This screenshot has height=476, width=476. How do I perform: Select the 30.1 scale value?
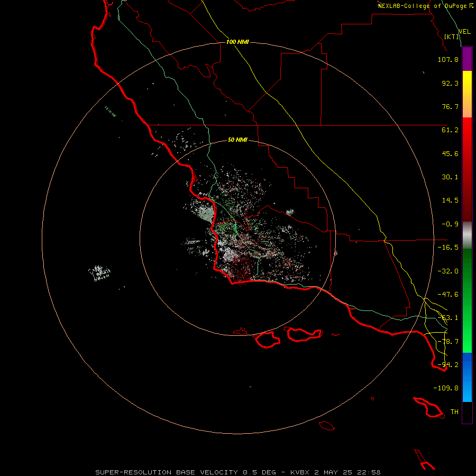(450, 177)
